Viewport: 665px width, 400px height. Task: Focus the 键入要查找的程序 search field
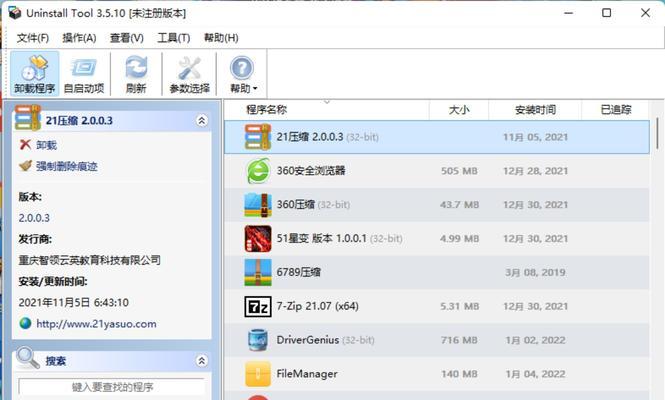click(112, 387)
